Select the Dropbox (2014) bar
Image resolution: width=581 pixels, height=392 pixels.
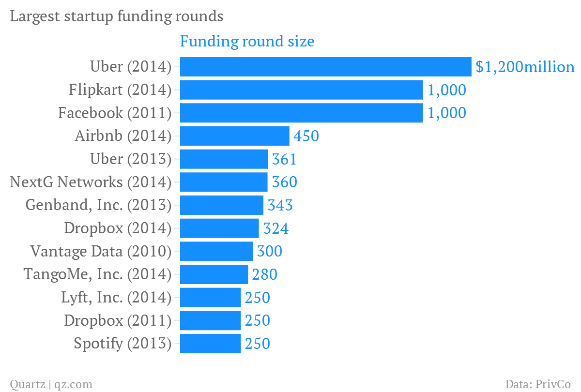tap(219, 228)
